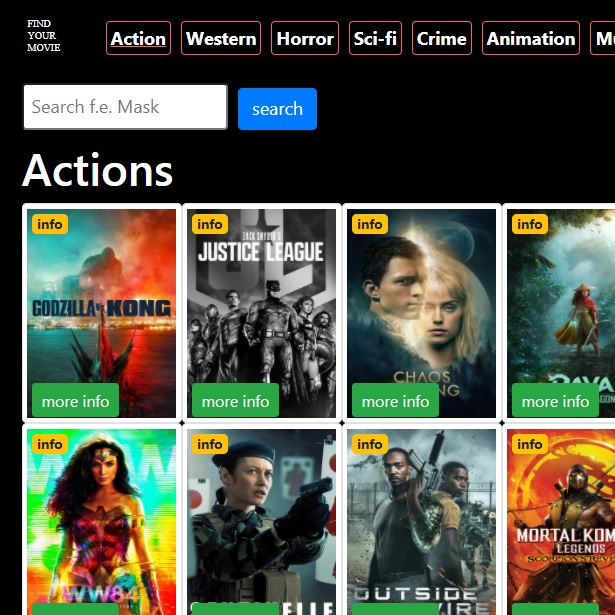Image resolution: width=615 pixels, height=615 pixels.
Task: Open more info for Godzilla vs Kong
Action: pos(75,400)
